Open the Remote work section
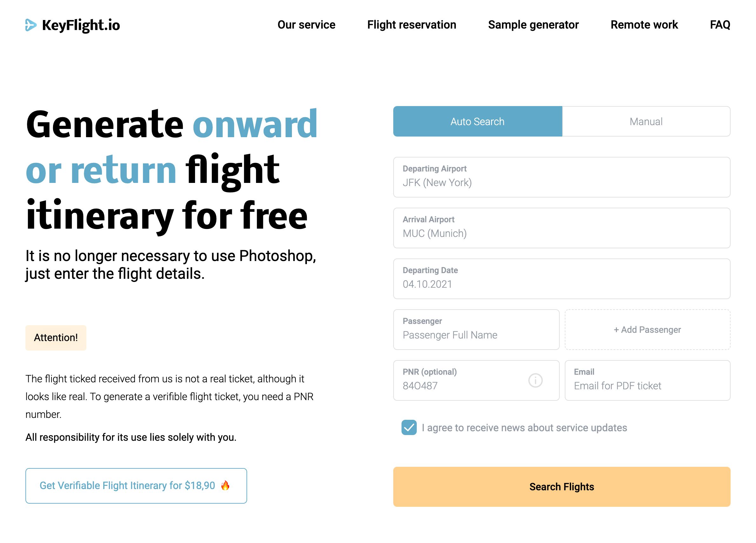The width and height of the screenshot is (756, 543). pyautogui.click(x=644, y=25)
